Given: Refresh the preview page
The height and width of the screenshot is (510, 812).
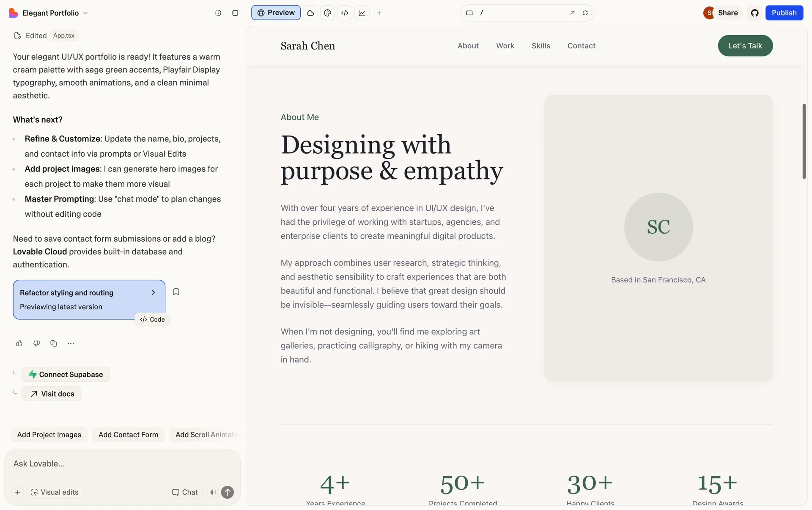Looking at the screenshot, I should coord(585,13).
